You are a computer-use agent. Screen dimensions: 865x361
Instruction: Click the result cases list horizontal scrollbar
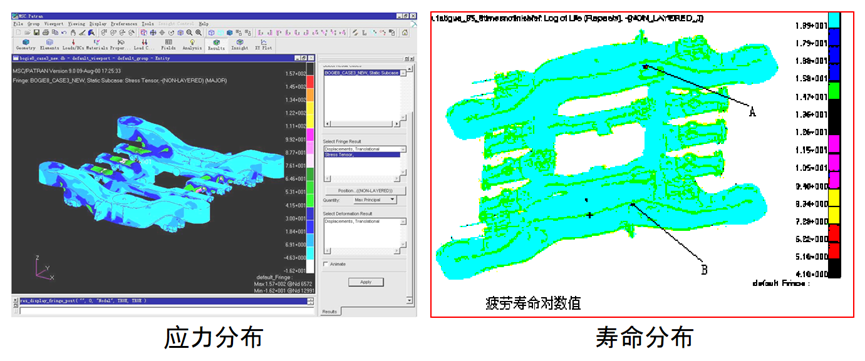click(x=362, y=124)
